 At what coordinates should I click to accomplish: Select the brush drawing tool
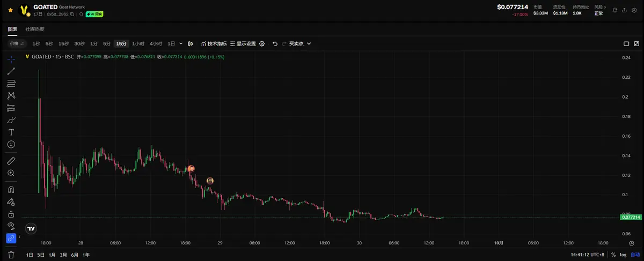(11, 120)
